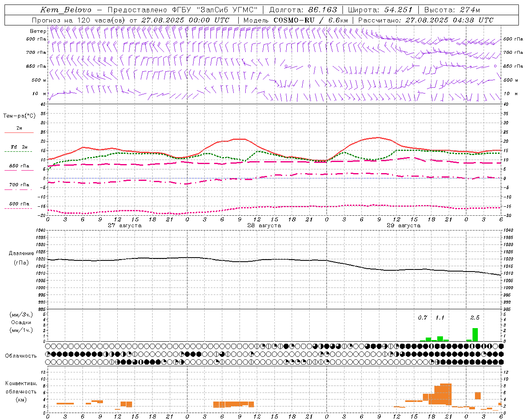Click the (гПа) unit label under Давление
Viewport: 525px width, 420px height.
(21, 263)
